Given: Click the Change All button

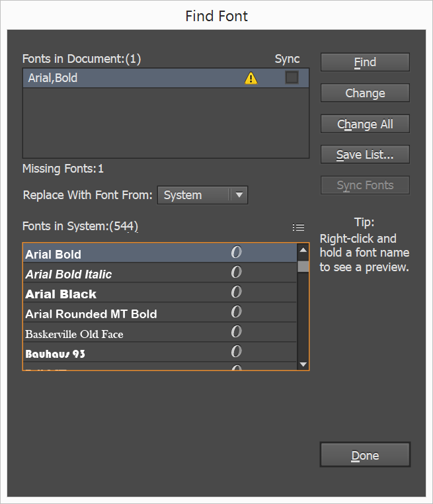Looking at the screenshot, I should 365,124.
